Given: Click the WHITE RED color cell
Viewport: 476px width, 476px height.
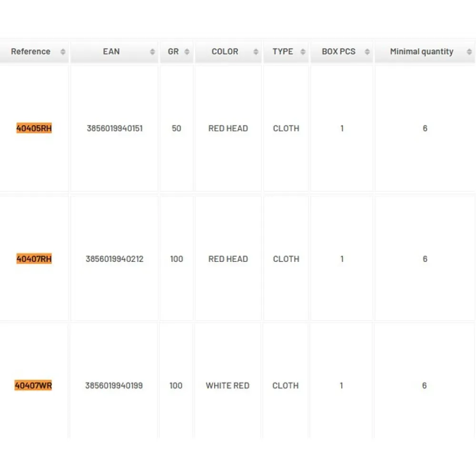Looking at the screenshot, I should tap(228, 386).
